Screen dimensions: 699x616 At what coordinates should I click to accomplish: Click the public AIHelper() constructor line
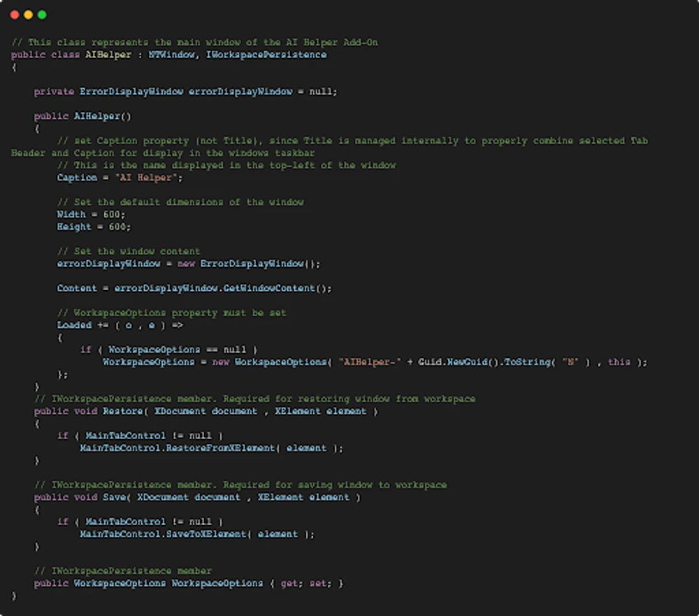pos(82,117)
